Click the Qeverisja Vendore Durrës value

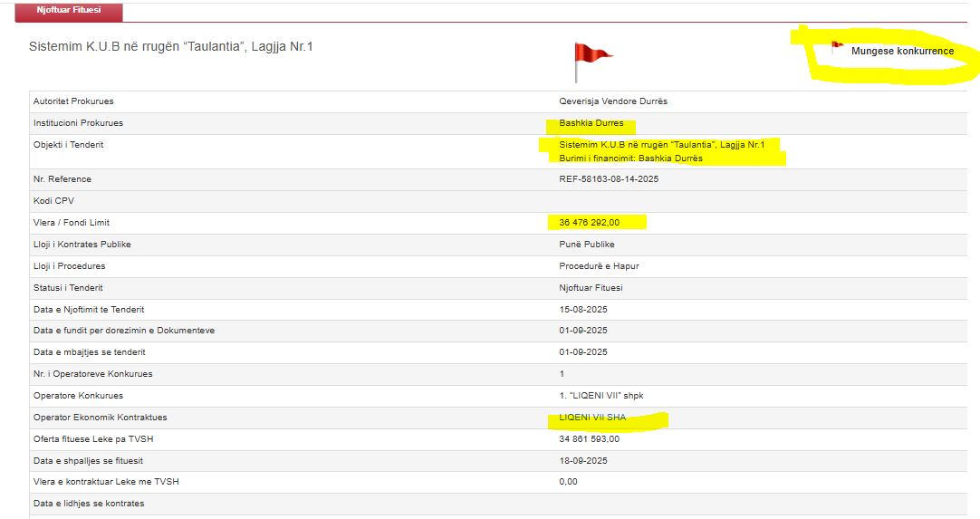(613, 101)
